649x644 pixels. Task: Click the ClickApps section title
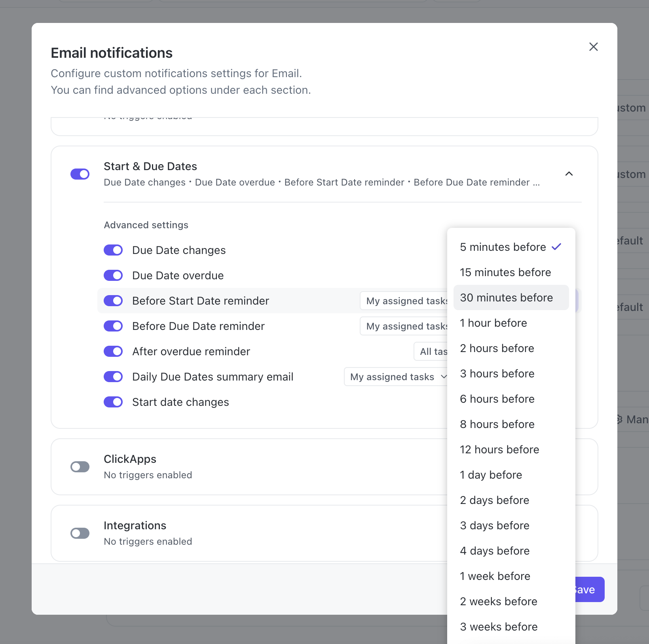130,459
